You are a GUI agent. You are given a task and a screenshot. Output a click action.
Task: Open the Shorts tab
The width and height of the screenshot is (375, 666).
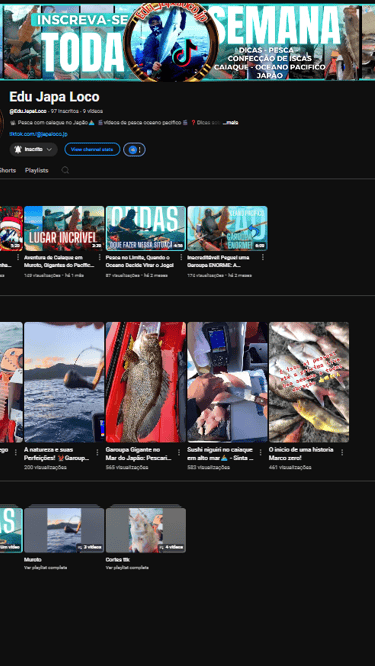[x=7, y=170]
